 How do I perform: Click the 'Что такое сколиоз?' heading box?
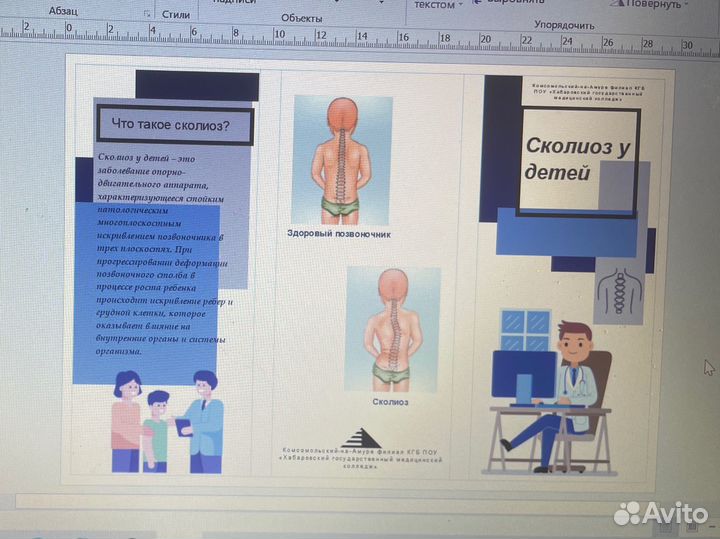pyautogui.click(x=172, y=125)
